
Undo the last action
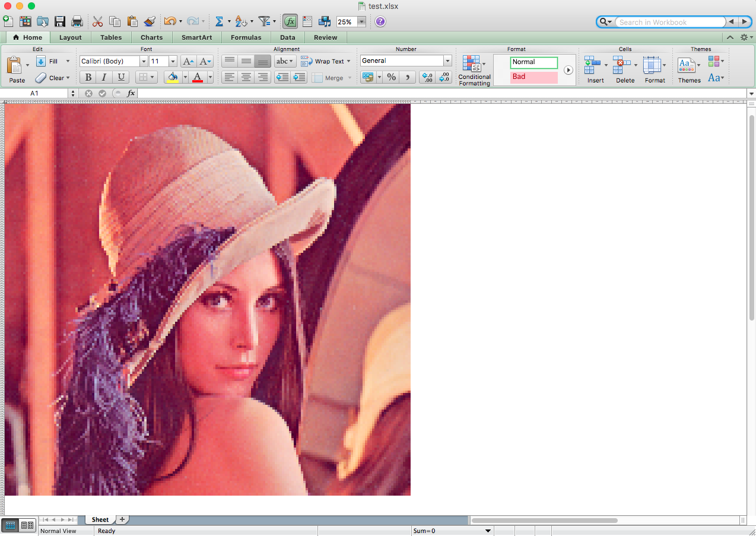(x=170, y=21)
